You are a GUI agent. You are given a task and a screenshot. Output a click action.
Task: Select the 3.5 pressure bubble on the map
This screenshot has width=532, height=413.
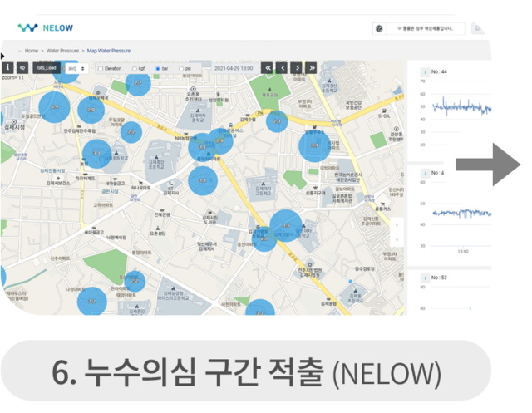(x=286, y=225)
